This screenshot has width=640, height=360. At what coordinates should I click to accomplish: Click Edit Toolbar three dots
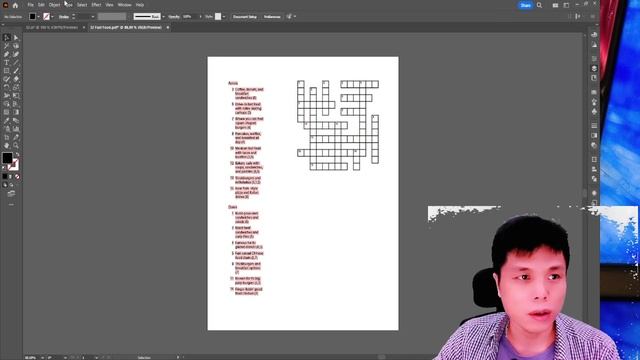11,204
